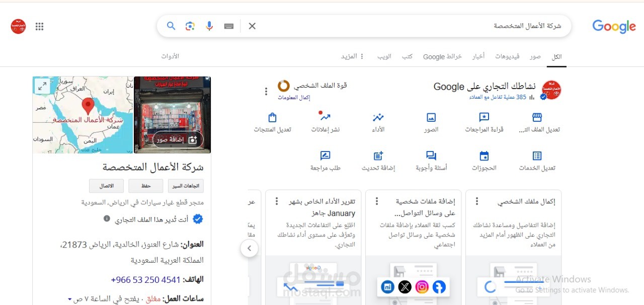Open the إكمال ملفك الشخصي card
644x305 pixels.
513,247
